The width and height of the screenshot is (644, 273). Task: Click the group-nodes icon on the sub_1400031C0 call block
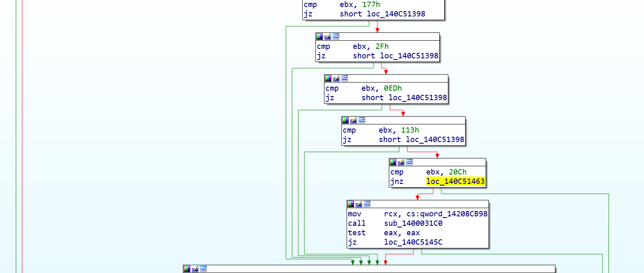tap(367, 204)
